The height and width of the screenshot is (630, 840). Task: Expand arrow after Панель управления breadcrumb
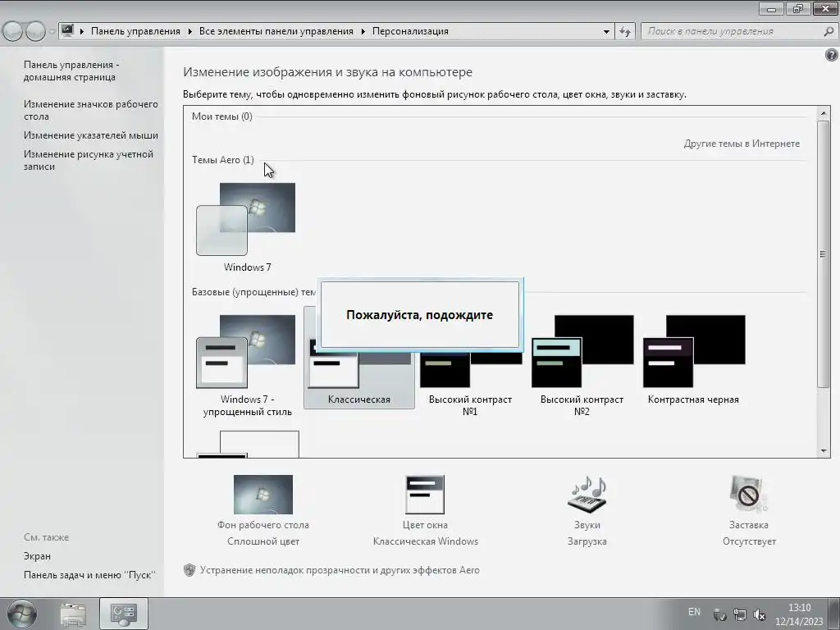click(190, 32)
